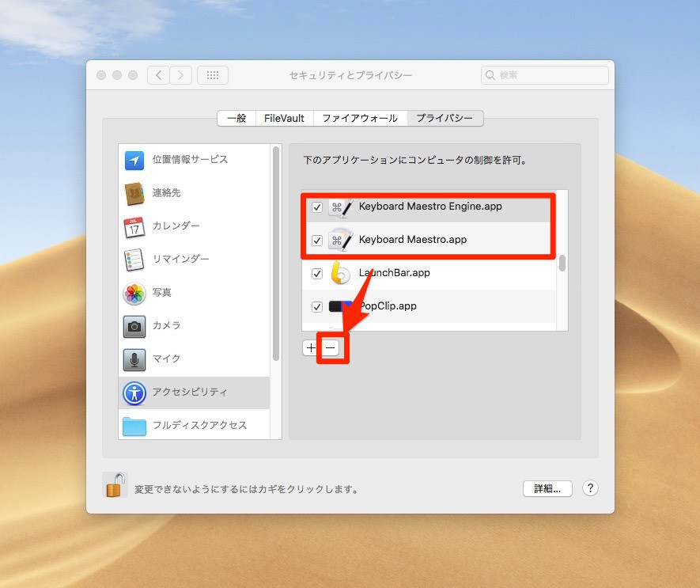Uncheck Keyboard Maestro Engine.app checkbox
700x588 pixels.
point(317,207)
